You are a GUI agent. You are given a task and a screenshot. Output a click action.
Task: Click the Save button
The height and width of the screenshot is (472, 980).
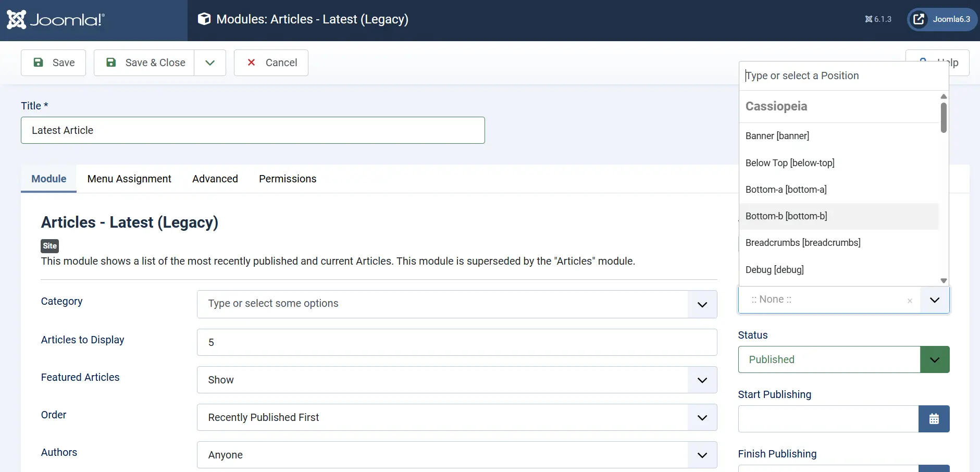(53, 63)
